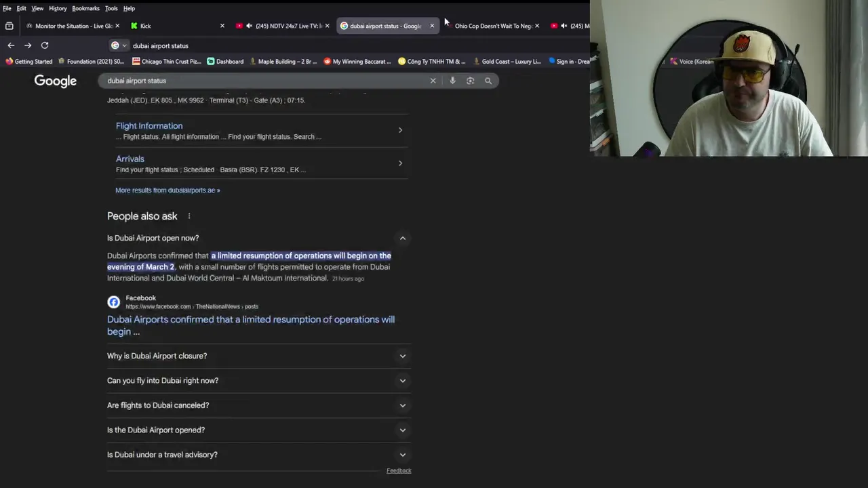Open Công Ty TNHH TM bookmark
The height and width of the screenshot is (488, 868).
click(x=432, y=62)
